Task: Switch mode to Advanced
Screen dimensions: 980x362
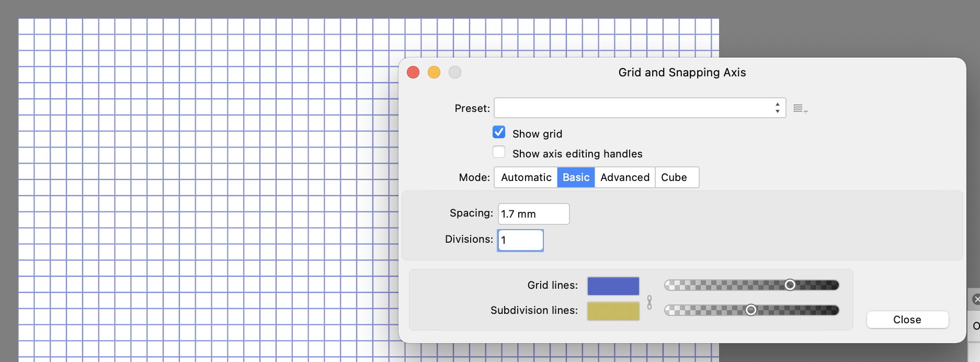Action: (625, 177)
